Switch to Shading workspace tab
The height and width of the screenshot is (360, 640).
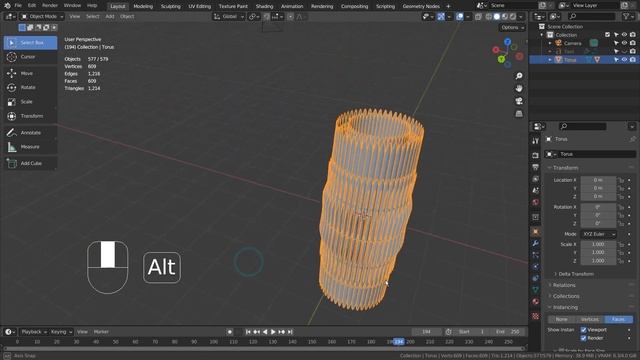[x=264, y=6]
